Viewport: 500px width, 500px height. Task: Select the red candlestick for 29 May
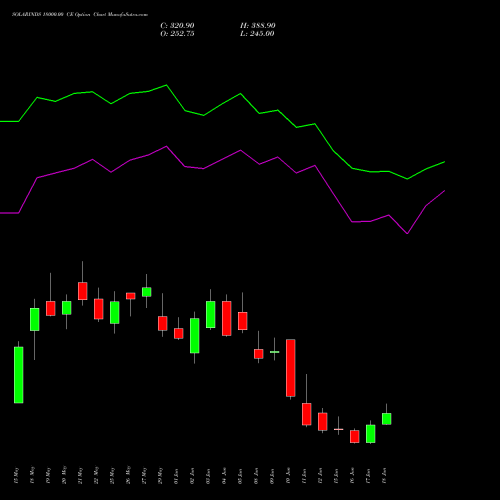(163, 323)
